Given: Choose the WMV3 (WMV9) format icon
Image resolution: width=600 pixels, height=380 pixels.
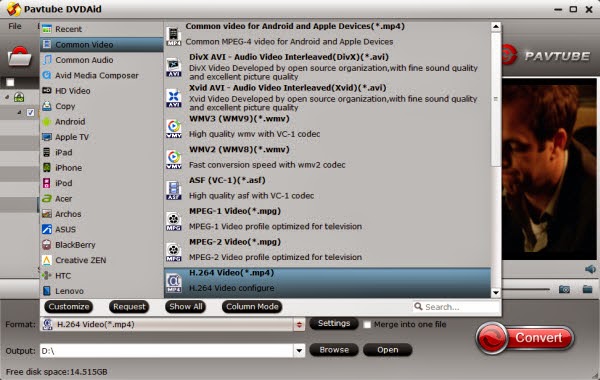Looking at the screenshot, I should (x=174, y=129).
